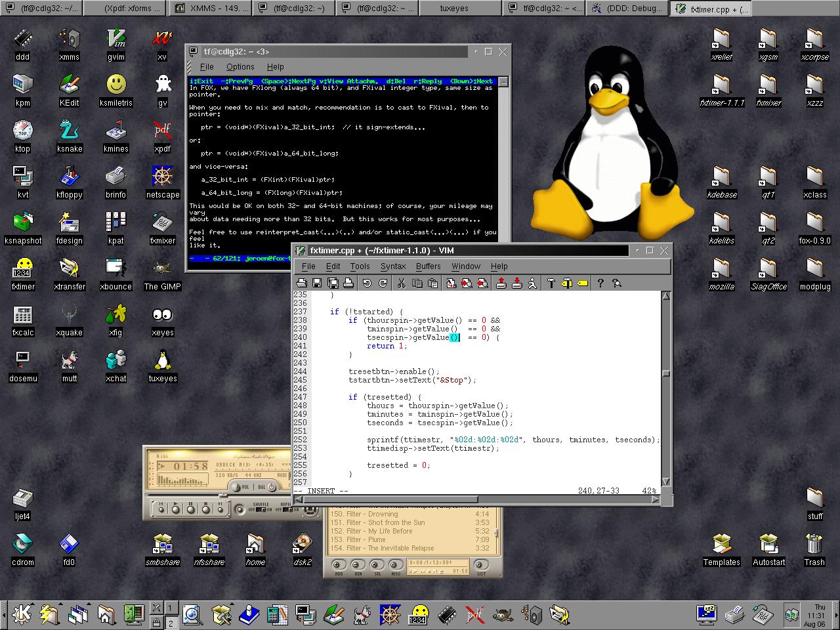The width and height of the screenshot is (840, 630).
Task: Click XMMS play button
Action: pyautogui.click(x=175, y=509)
